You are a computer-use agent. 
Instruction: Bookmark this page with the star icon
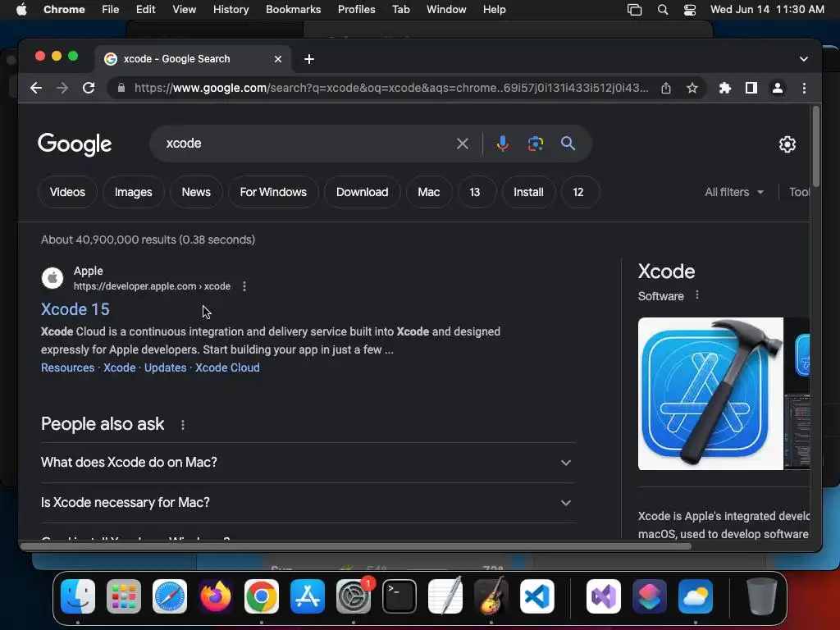click(x=692, y=88)
